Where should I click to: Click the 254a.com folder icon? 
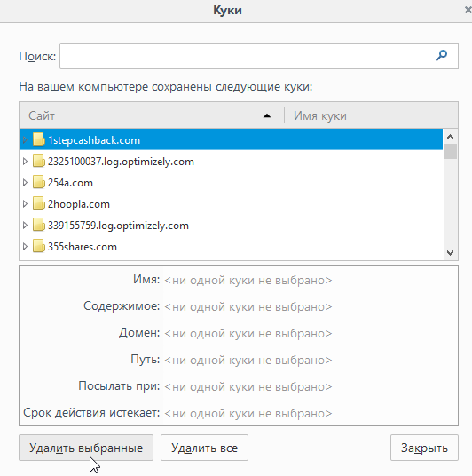pos(39,182)
